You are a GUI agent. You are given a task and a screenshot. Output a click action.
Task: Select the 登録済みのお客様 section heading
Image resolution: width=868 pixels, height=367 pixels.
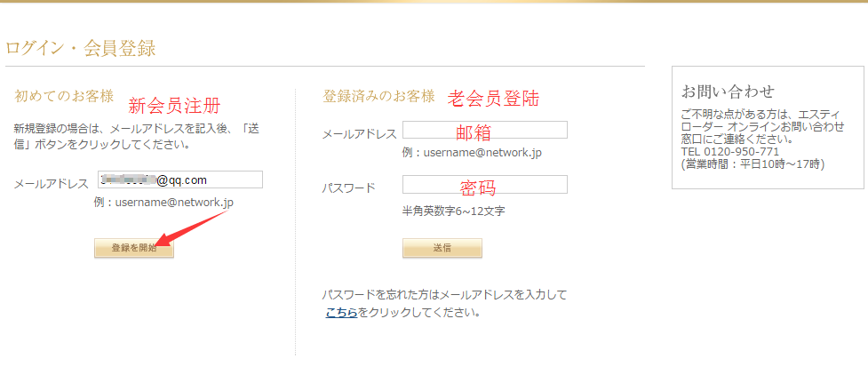pyautogui.click(x=378, y=96)
